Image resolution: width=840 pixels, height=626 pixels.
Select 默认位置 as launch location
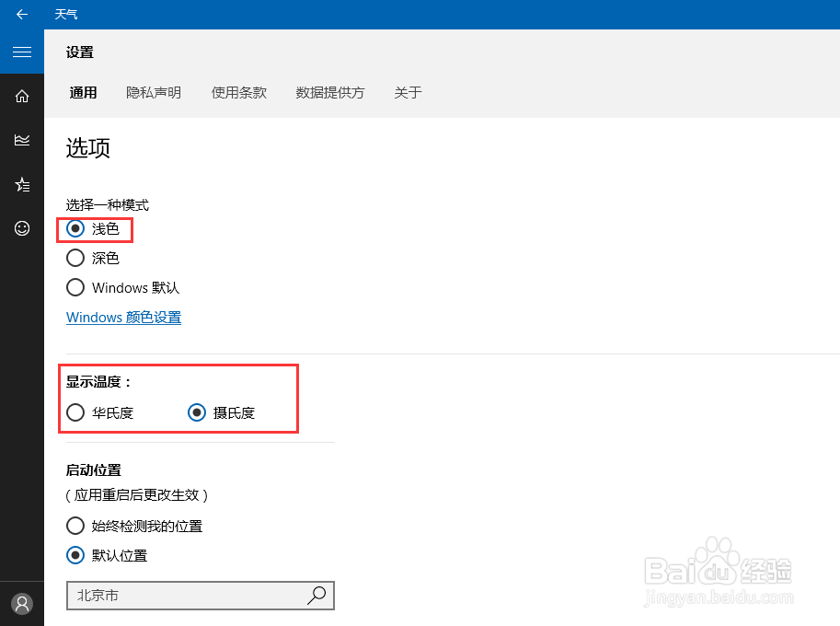coord(75,555)
